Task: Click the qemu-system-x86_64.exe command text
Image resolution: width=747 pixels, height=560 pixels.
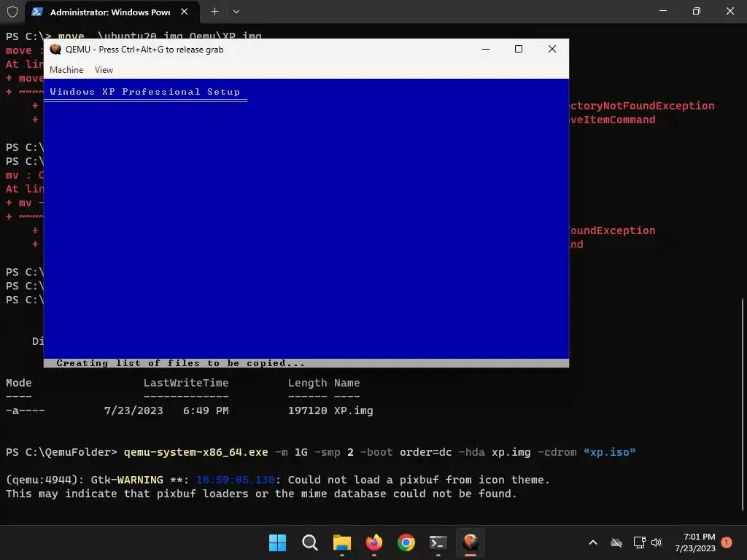Action: [x=196, y=452]
